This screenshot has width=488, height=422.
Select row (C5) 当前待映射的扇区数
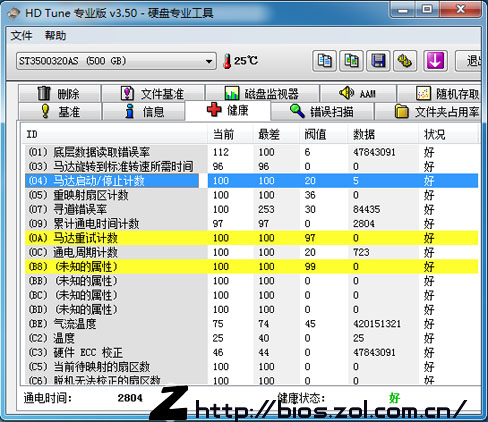tap(251, 367)
